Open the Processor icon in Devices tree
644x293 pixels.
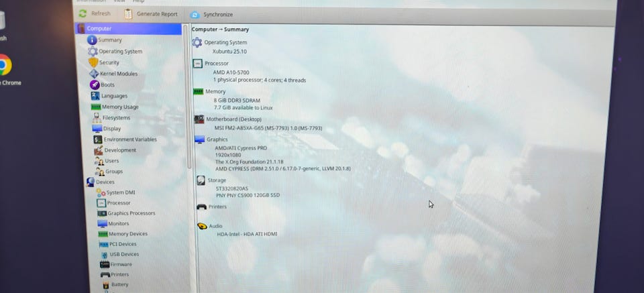[x=101, y=202]
